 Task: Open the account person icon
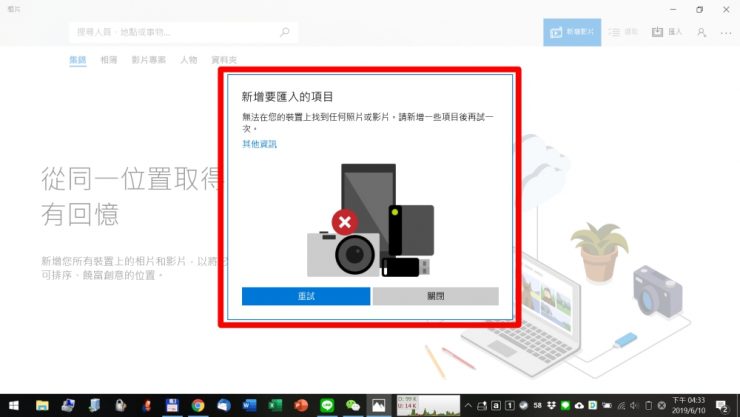point(702,32)
